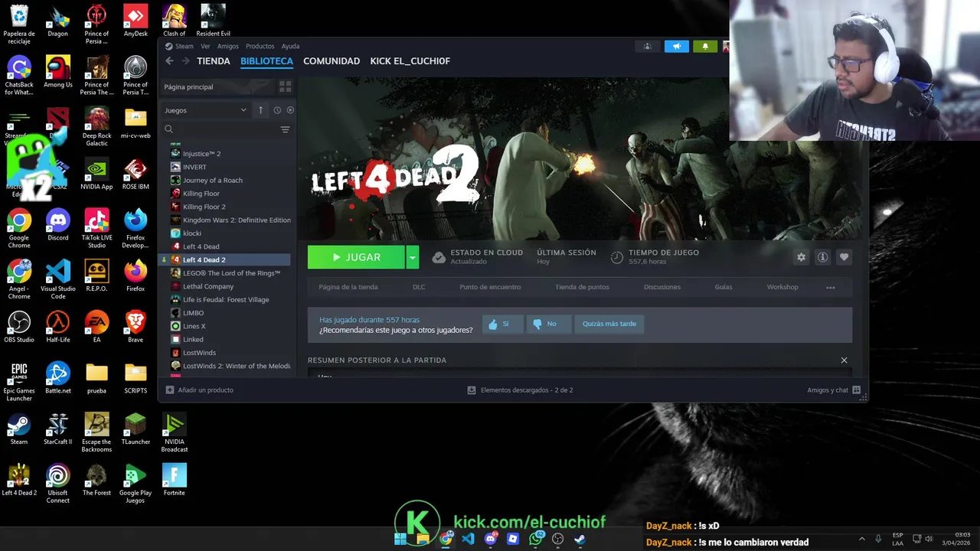Open WhatsApp from the taskbar

click(x=536, y=539)
